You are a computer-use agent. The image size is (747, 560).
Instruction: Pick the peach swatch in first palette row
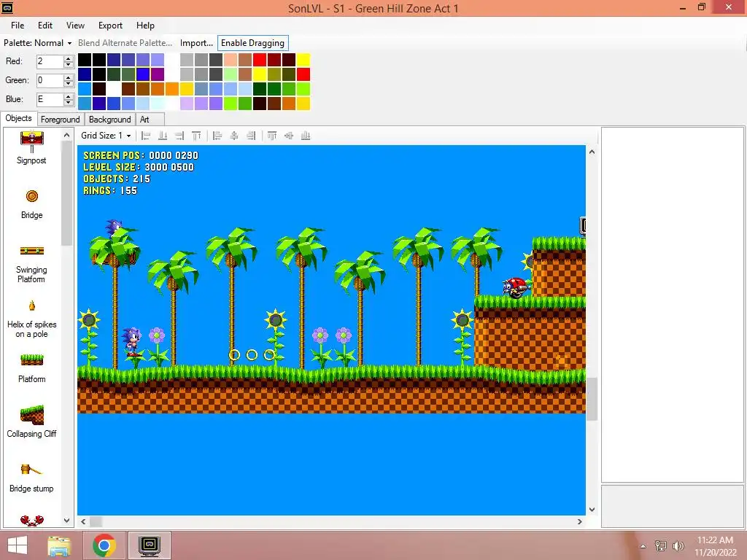click(231, 60)
